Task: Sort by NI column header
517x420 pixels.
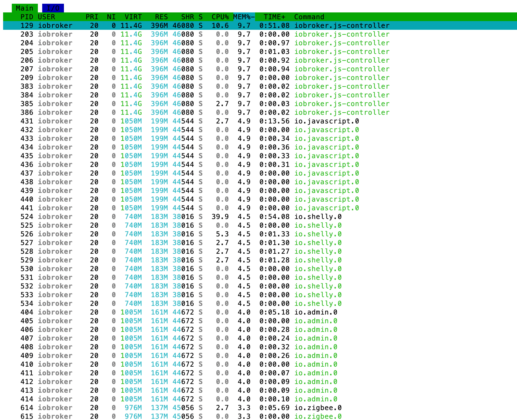Action: 111,17
